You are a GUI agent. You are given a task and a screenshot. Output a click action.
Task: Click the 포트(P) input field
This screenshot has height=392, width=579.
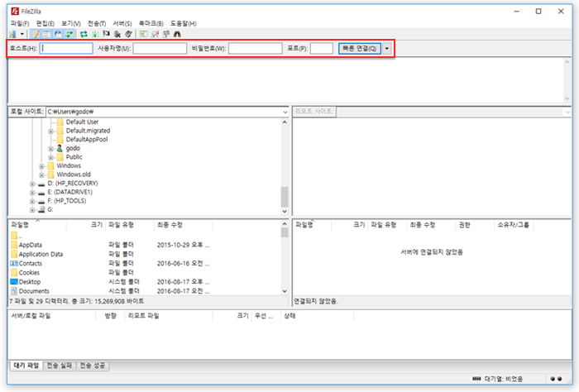click(322, 48)
